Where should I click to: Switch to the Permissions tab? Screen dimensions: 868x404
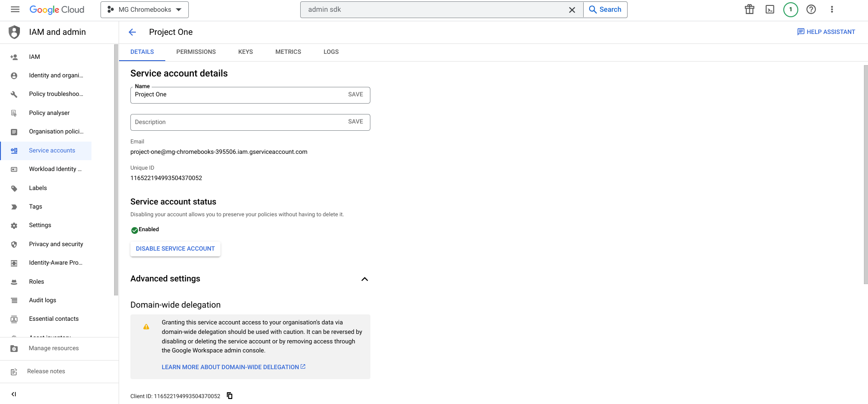(x=196, y=52)
